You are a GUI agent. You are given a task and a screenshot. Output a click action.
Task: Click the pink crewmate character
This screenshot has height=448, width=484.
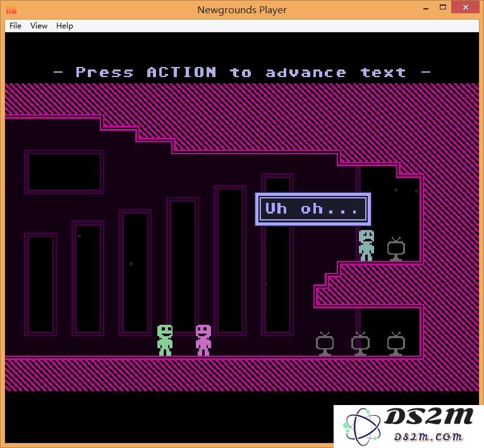[x=203, y=340]
